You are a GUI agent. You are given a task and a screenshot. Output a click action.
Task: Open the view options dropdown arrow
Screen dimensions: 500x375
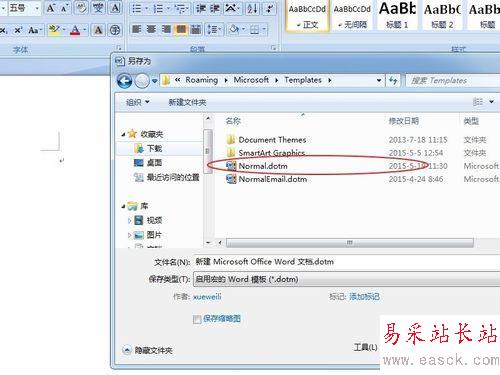click(491, 102)
